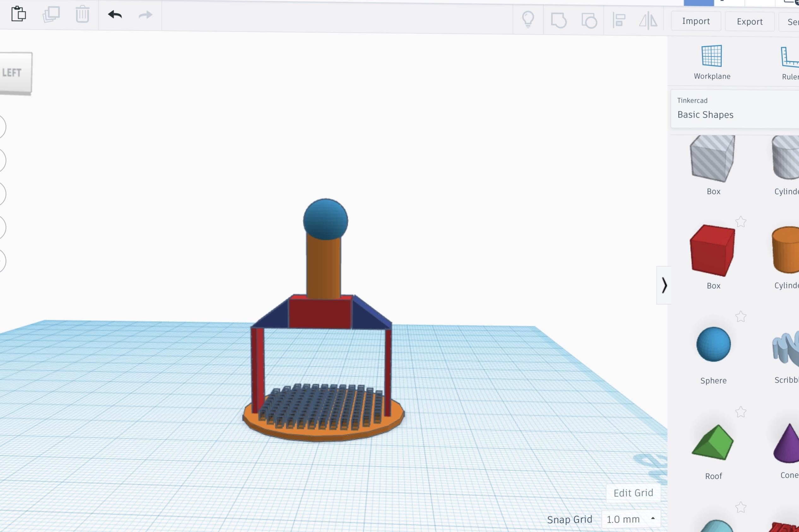The image size is (799, 532).
Task: Click the Import button
Action: (696, 21)
